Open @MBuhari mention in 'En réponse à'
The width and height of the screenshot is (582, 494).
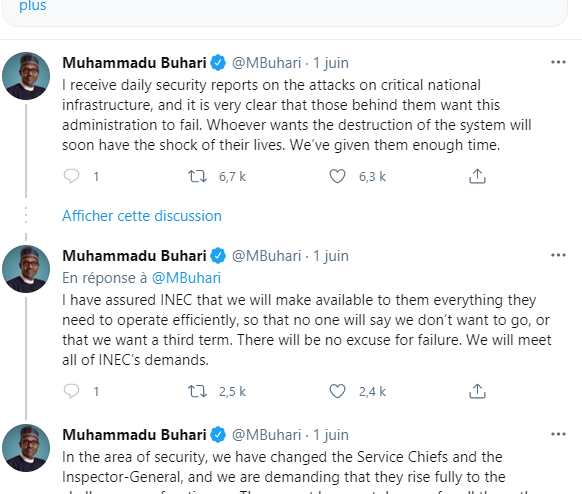point(186,278)
